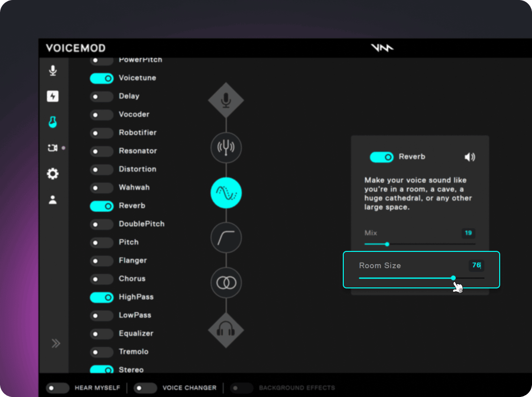
Task: Click the Mix value field showing 19
Action: (469, 233)
